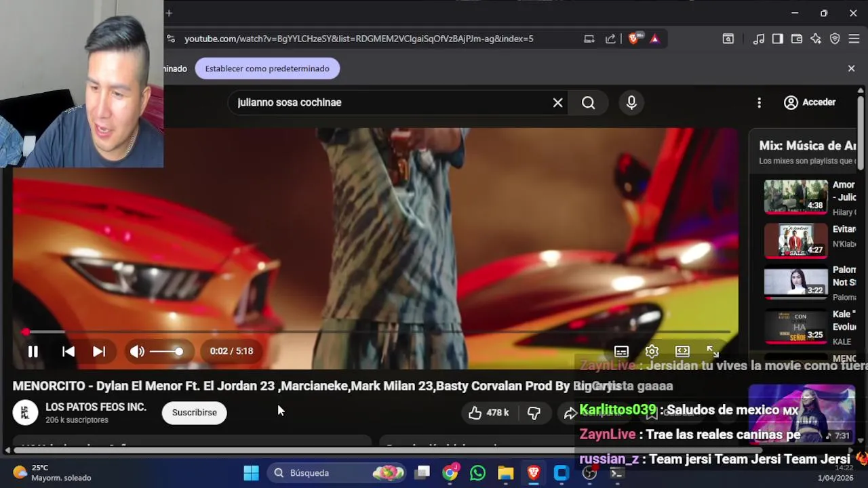
Task: Adjust the player volume slider
Action: 166,351
